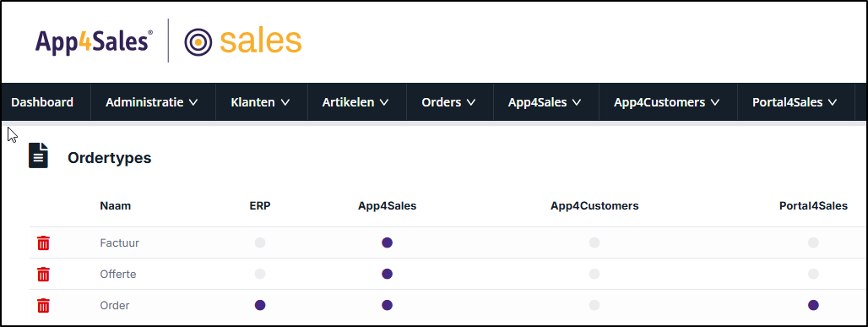The height and width of the screenshot is (327, 868).
Task: Click the orange sales target logo
Action: pos(243,41)
